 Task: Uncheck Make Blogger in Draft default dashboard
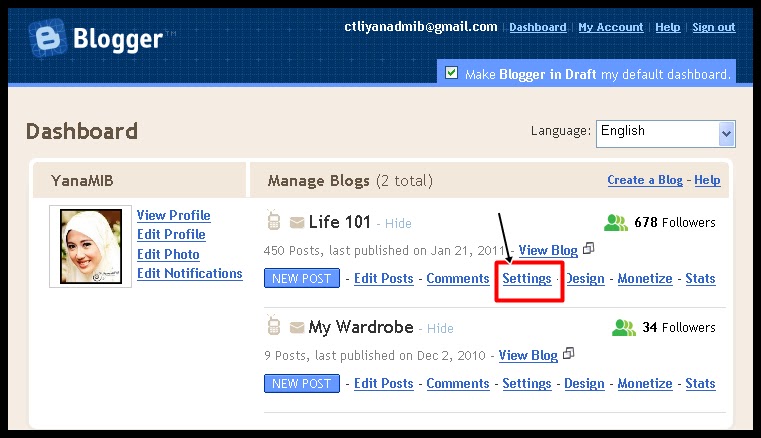[x=451, y=73]
